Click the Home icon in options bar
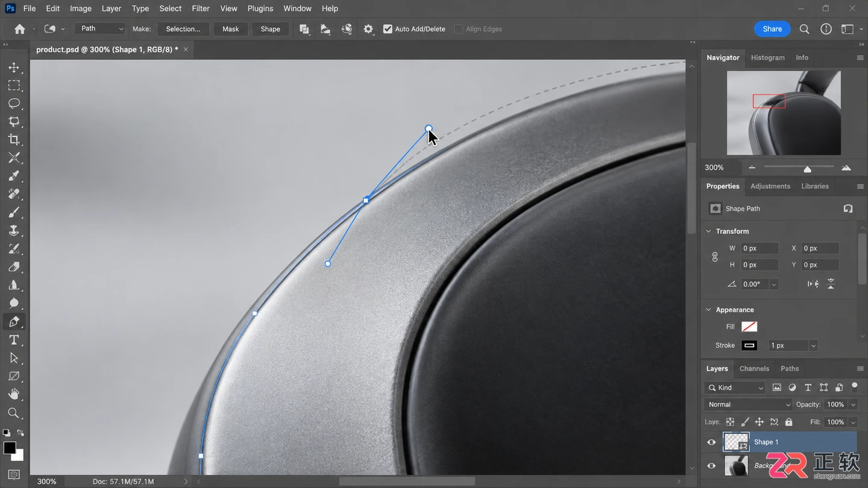 tap(20, 29)
